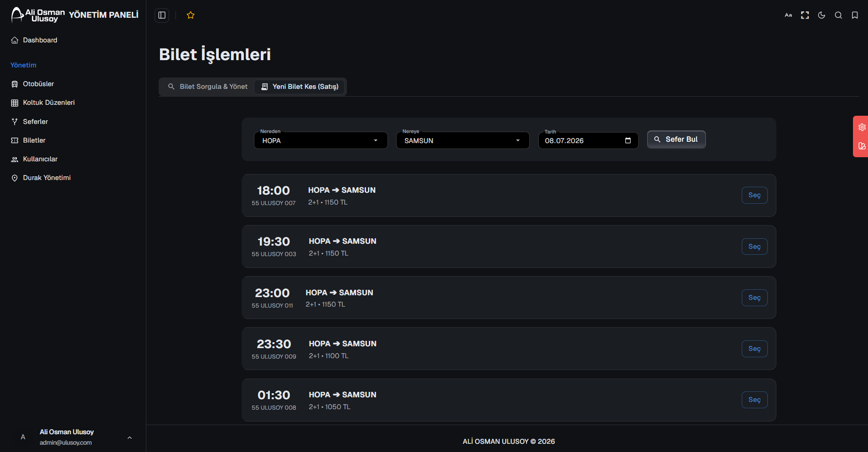Image resolution: width=868 pixels, height=452 pixels.
Task: Open the calendar picker icon
Action: pyautogui.click(x=628, y=140)
